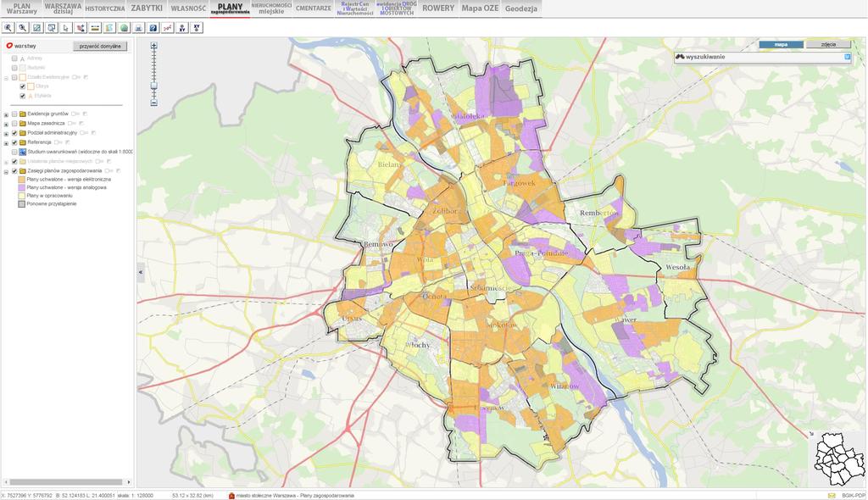Select the zoom-to-window rectangle tool

(x=52, y=28)
